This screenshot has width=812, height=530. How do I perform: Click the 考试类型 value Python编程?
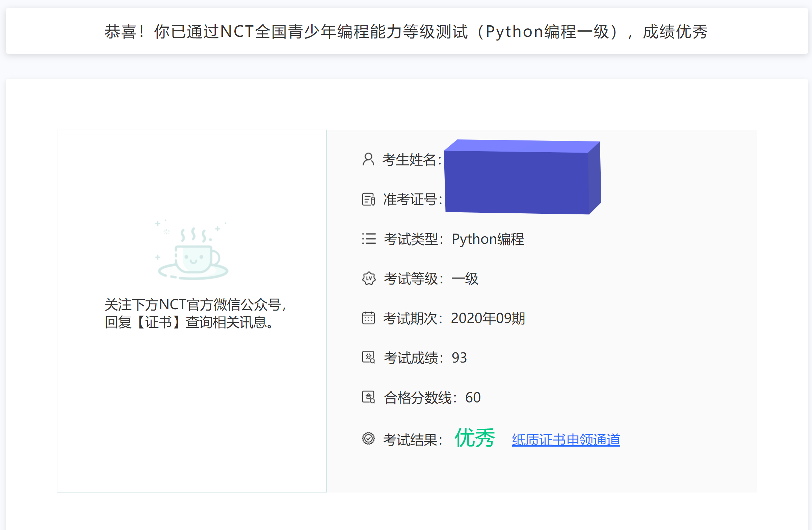pos(488,239)
